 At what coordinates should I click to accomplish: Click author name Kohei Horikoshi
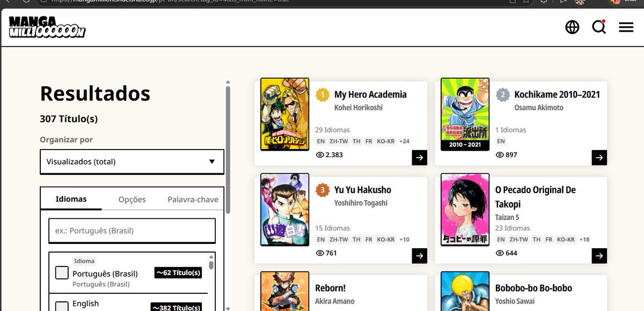[x=358, y=108]
